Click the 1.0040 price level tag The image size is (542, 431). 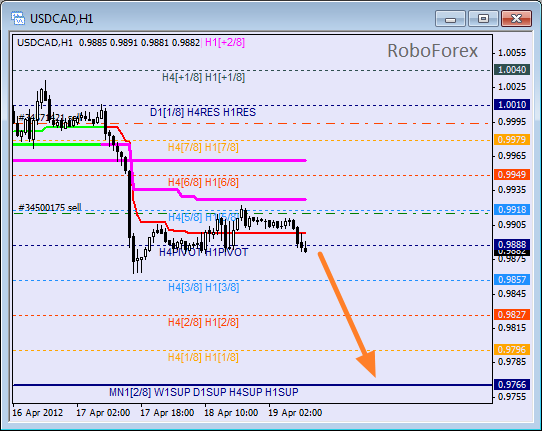point(512,69)
